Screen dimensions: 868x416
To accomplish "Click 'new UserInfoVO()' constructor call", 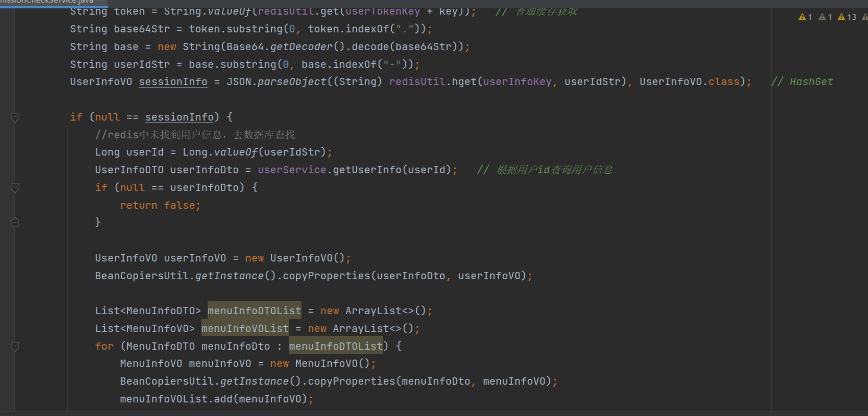I will tap(295, 258).
